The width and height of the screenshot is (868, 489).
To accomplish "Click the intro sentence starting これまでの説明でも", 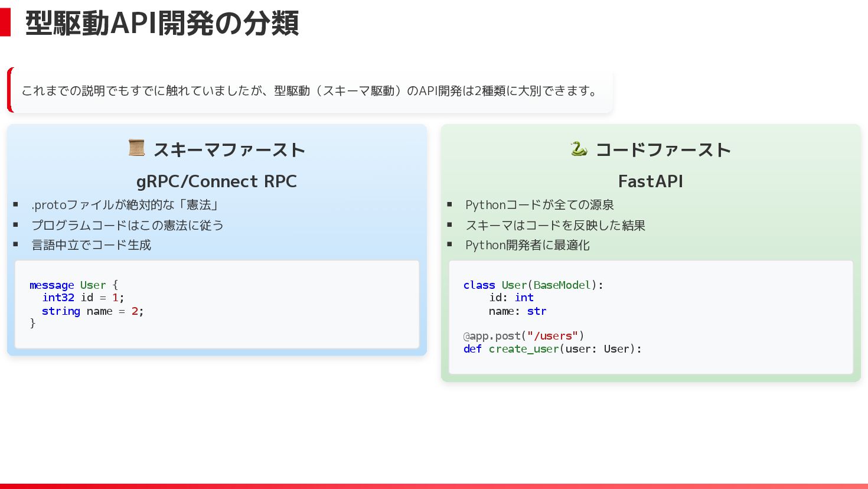I will [x=311, y=91].
